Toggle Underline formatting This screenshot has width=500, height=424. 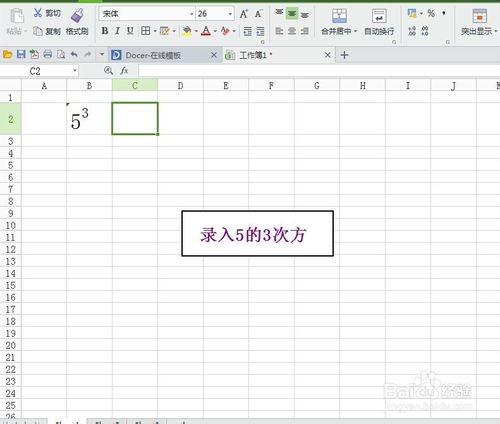click(x=130, y=31)
